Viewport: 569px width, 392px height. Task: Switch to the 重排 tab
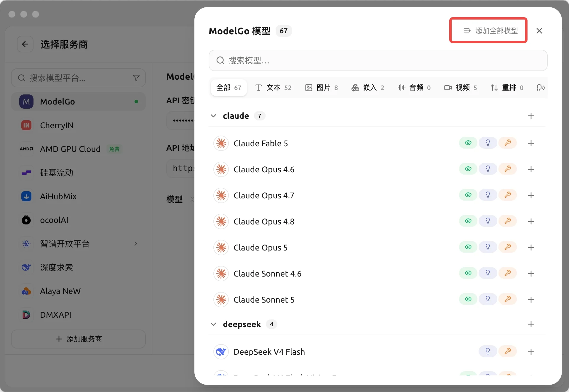pyautogui.click(x=507, y=88)
